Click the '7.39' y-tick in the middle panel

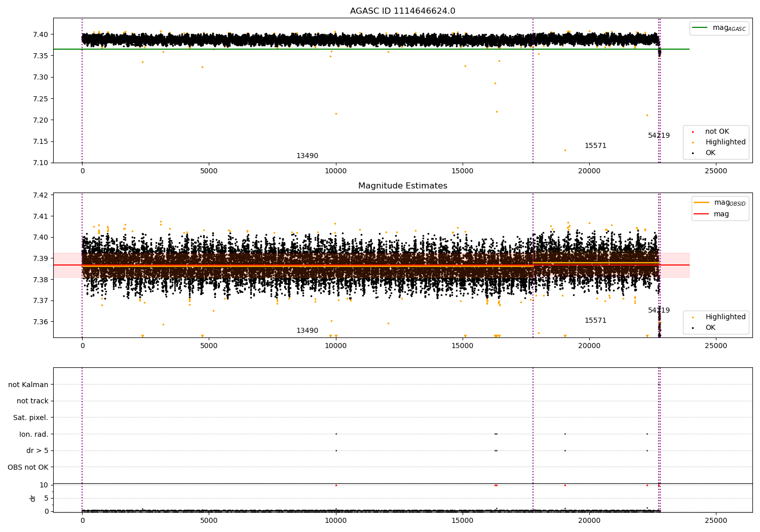tap(41, 258)
